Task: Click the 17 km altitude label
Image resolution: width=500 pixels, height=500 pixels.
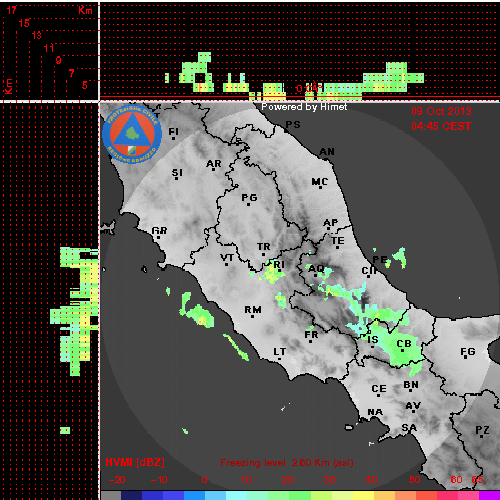Action: tap(12, 10)
